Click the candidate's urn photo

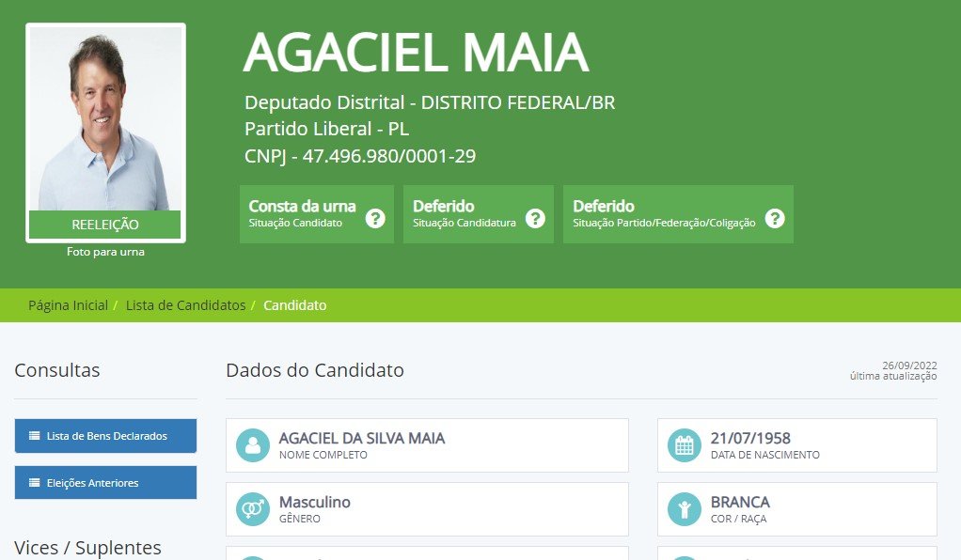(105, 119)
